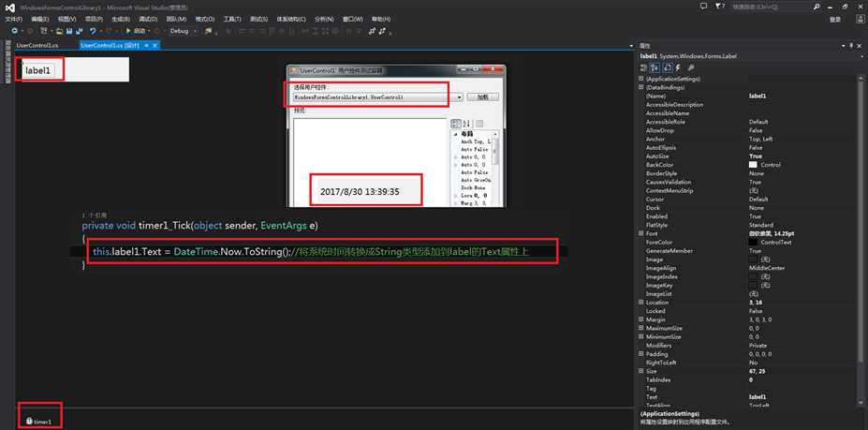The width and height of the screenshot is (868, 430).
Task: Click the find in files toolbar icon
Action: 209,31
